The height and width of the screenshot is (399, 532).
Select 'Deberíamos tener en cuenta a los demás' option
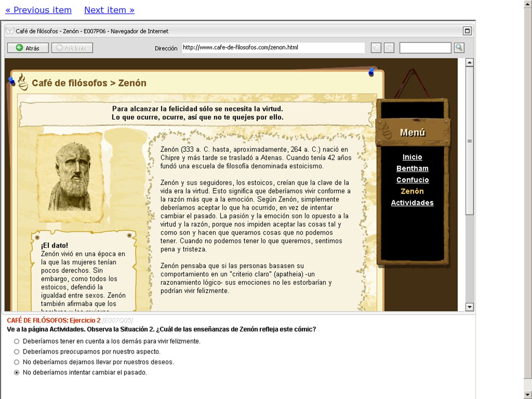click(16, 341)
